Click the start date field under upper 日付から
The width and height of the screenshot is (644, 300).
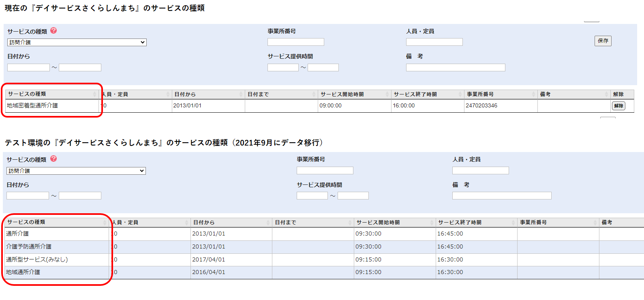(x=28, y=67)
